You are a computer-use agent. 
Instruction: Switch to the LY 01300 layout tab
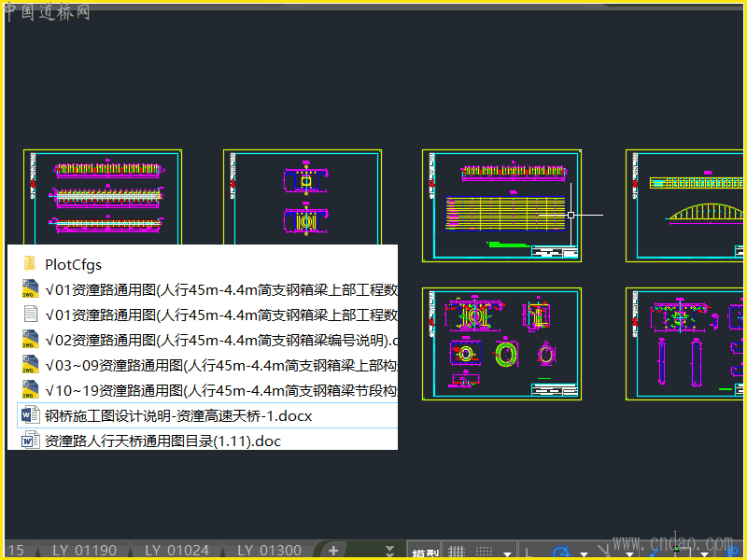pos(269,551)
